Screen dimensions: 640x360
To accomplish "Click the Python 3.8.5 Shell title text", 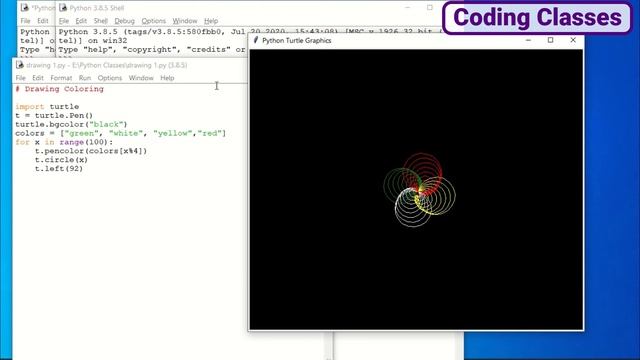I will coord(97,8).
